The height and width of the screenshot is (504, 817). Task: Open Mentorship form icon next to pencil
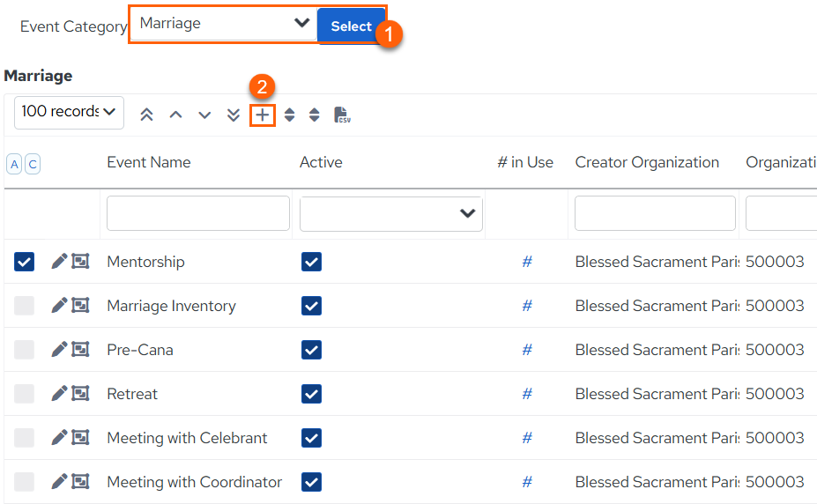click(x=80, y=261)
